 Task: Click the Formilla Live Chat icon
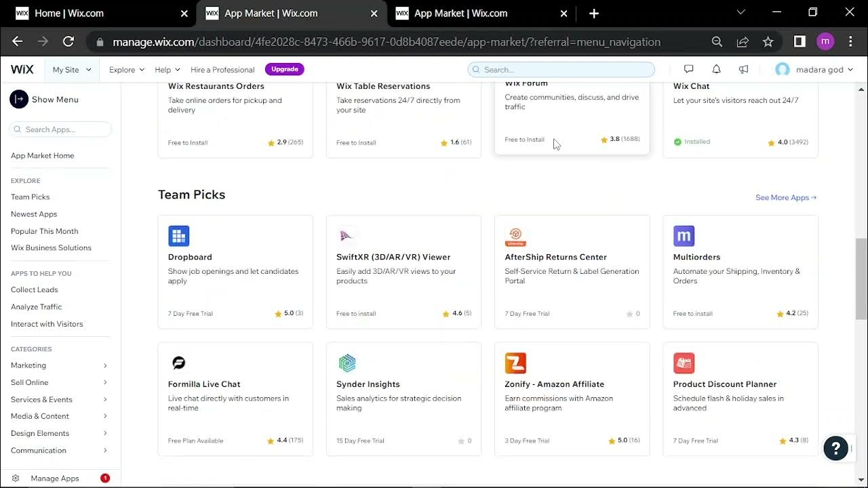178,363
